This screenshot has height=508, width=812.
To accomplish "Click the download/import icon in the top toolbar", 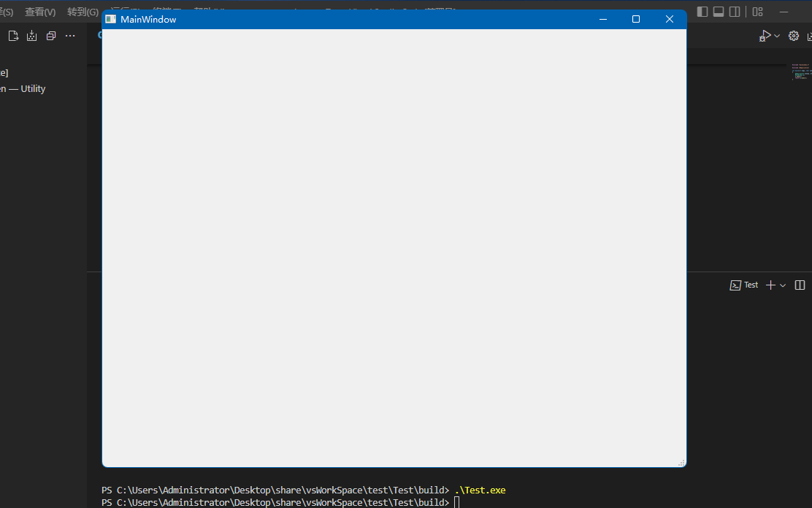I will (x=31, y=35).
